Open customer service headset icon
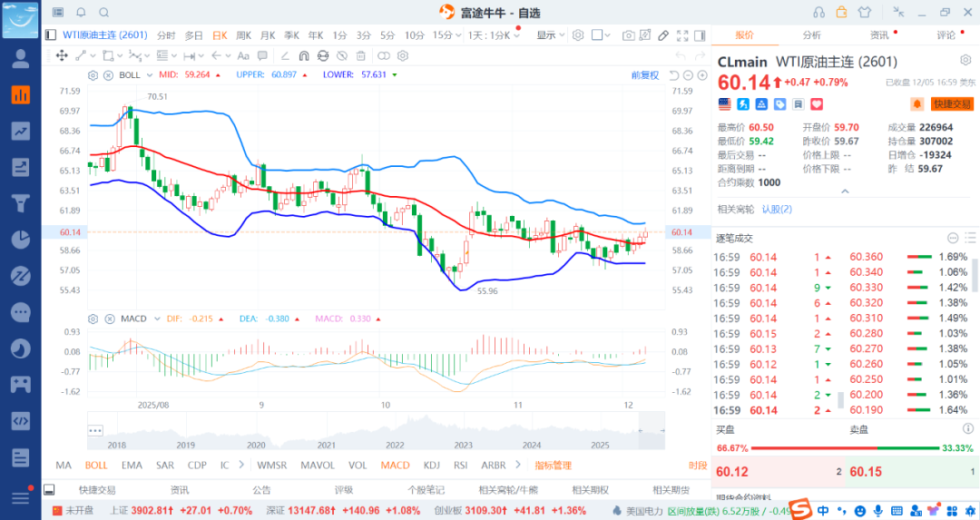Screen dimensions: 980x520 coord(818,13)
